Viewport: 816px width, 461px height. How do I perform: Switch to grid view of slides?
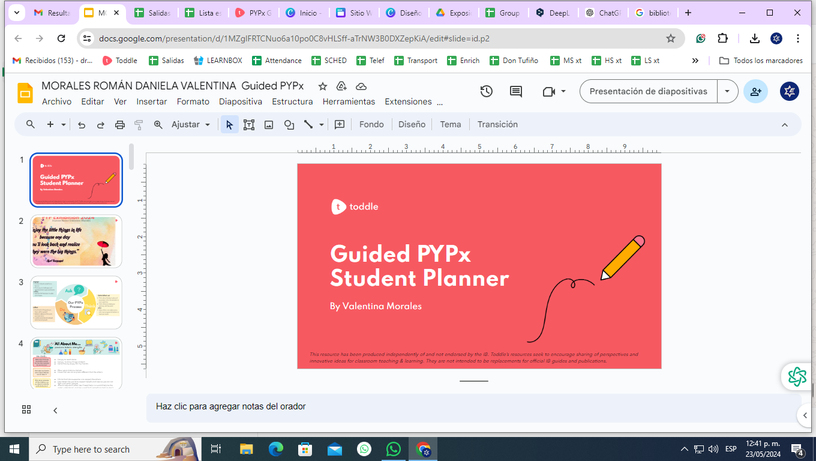(27, 409)
